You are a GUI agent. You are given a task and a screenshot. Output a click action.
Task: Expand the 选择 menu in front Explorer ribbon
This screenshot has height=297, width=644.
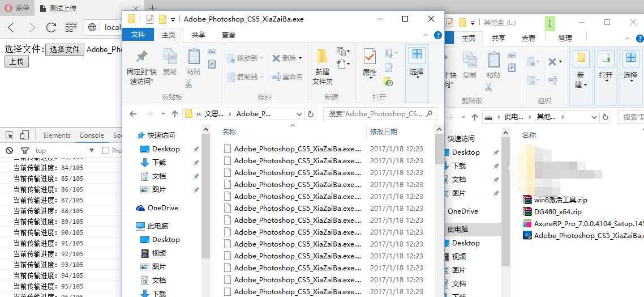417,74
